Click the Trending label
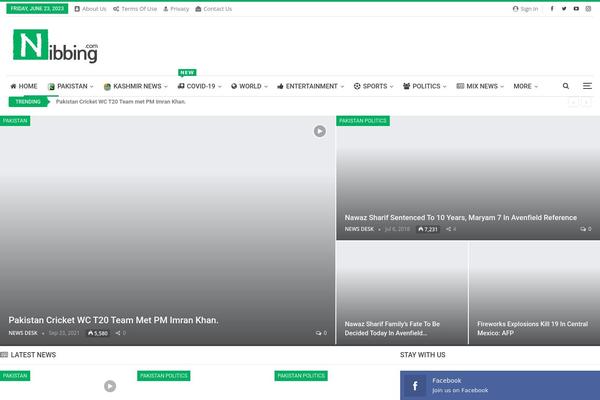The width and height of the screenshot is (600, 400). pos(28,101)
